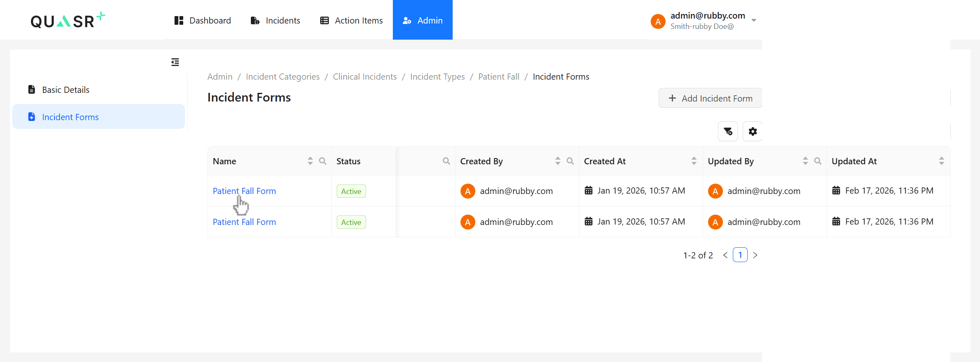980x362 pixels.
Task: Go to previous page arrow in pagination
Action: pyautogui.click(x=725, y=255)
